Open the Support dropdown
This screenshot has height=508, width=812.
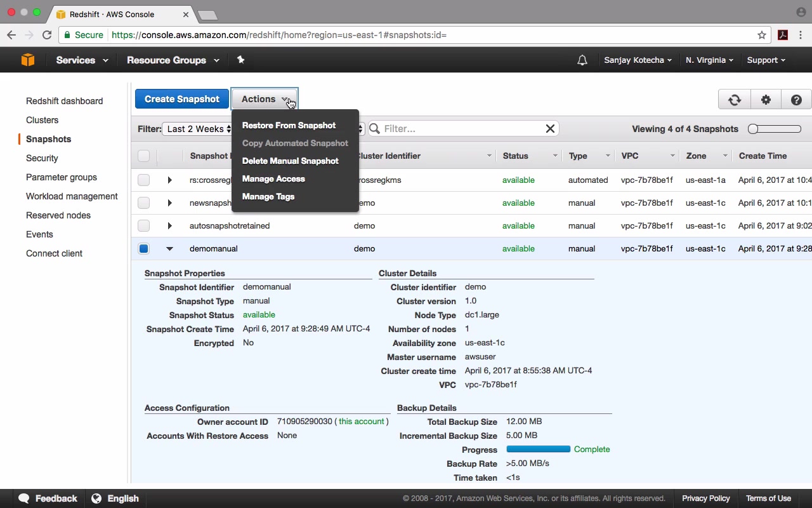pyautogui.click(x=766, y=60)
